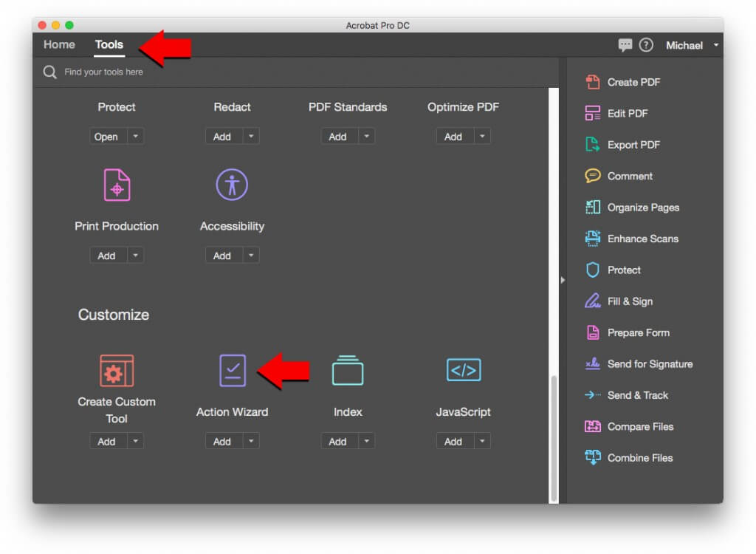The image size is (756, 554).
Task: Open the notifications chat bubble icon
Action: [625, 45]
